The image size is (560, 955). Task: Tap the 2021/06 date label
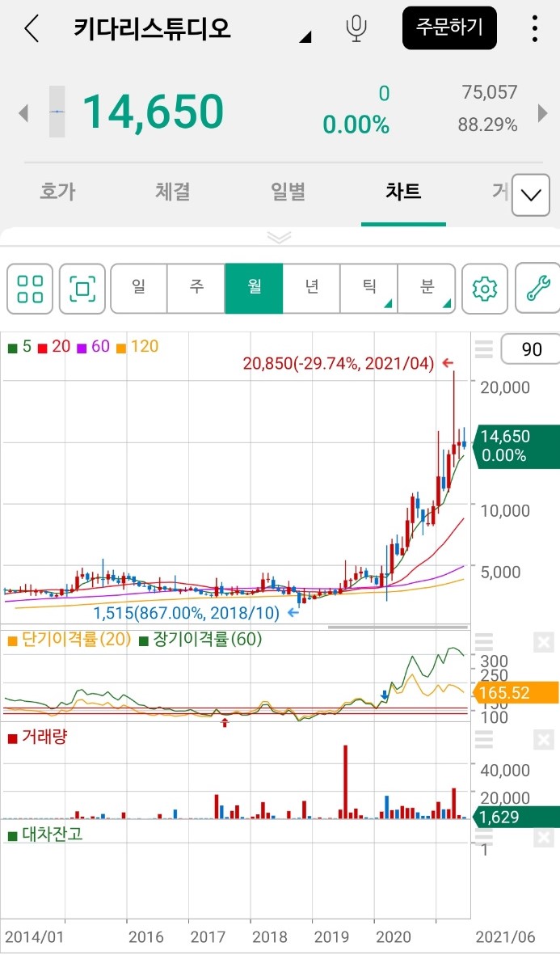(505, 936)
